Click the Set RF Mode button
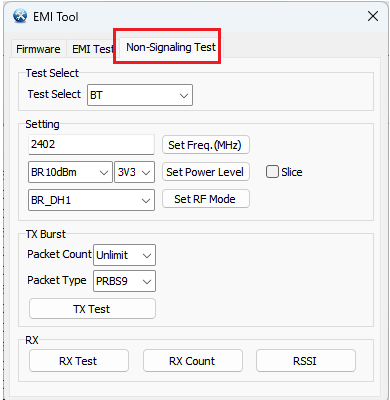This screenshot has height=400, width=390. pyautogui.click(x=206, y=199)
